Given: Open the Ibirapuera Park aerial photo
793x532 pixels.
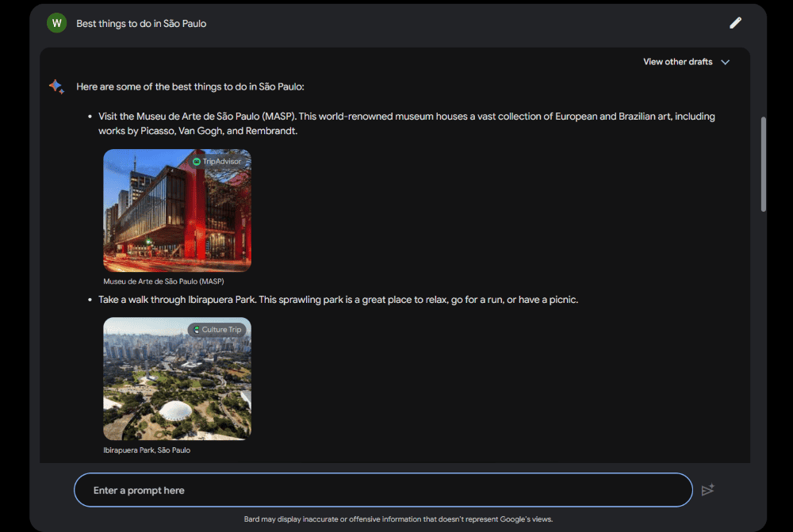Looking at the screenshot, I should pyautogui.click(x=177, y=379).
